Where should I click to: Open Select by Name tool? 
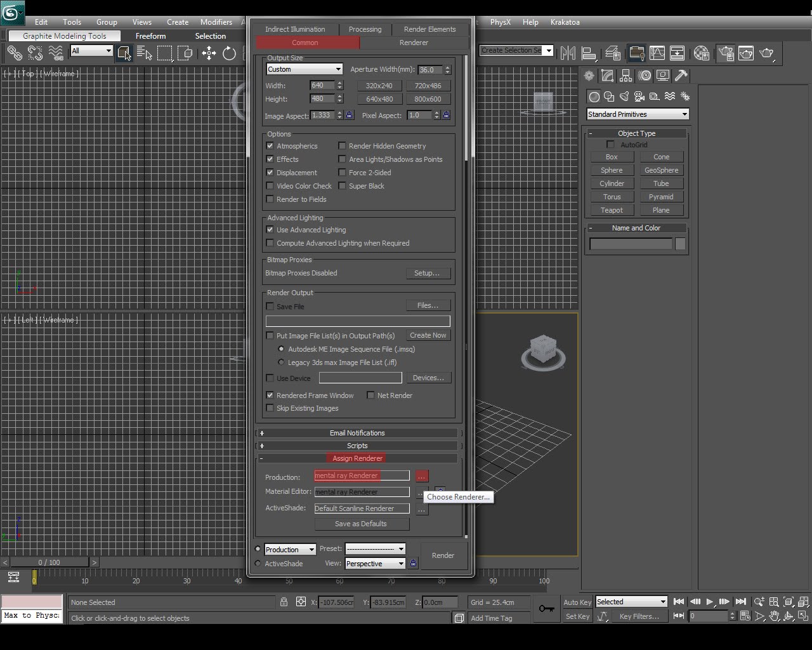pyautogui.click(x=144, y=53)
